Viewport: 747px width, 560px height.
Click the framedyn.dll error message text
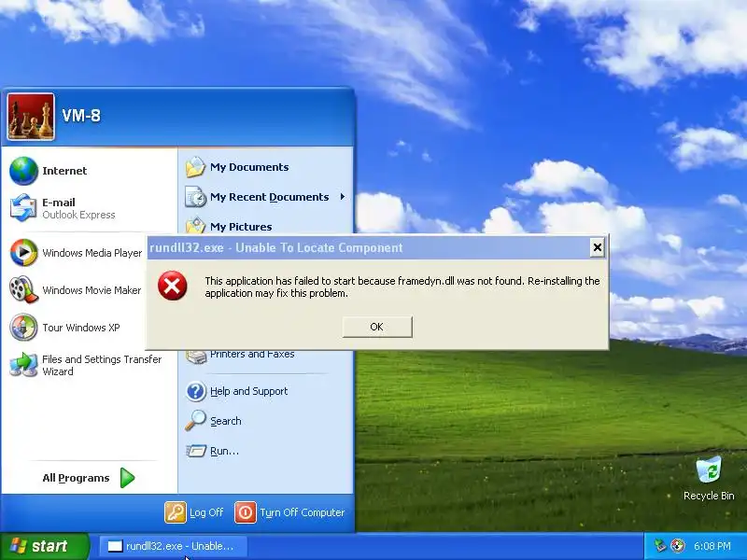pos(402,287)
